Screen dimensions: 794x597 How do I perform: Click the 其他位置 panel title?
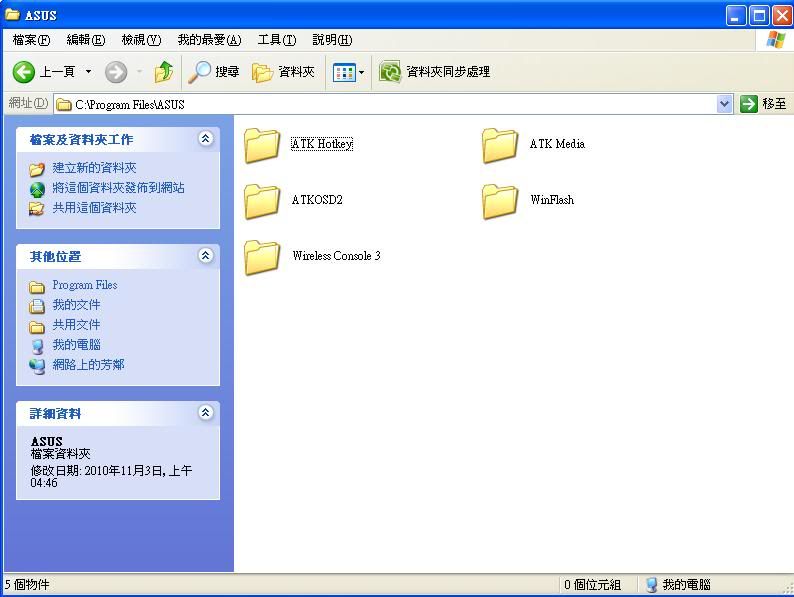(55, 257)
